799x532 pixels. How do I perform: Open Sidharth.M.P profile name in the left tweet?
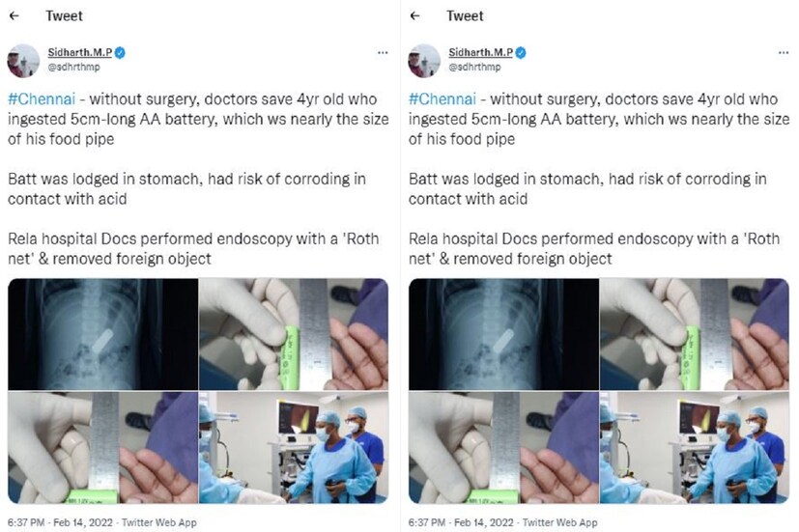coord(78,52)
